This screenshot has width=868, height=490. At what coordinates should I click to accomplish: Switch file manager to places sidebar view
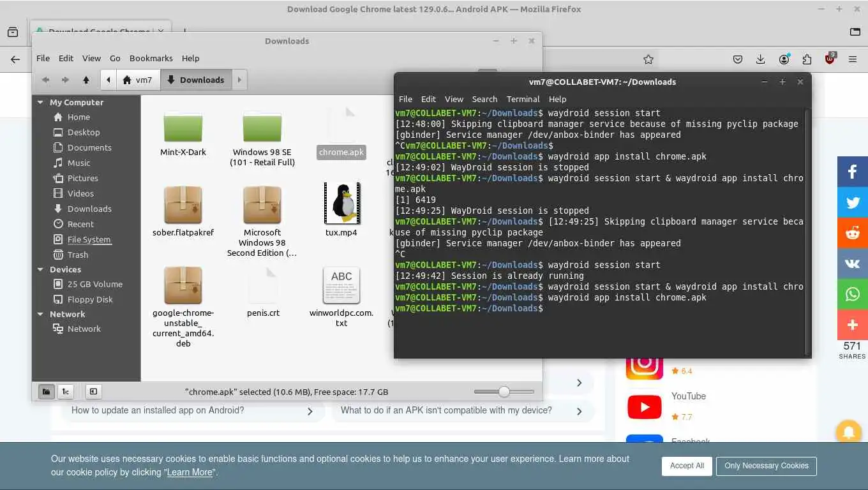click(46, 392)
